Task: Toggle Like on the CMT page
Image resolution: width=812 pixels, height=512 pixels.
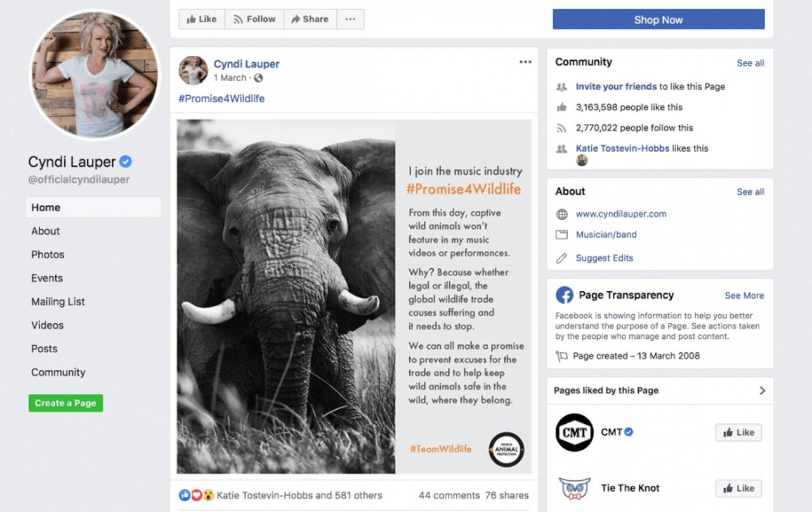Action: click(x=738, y=432)
